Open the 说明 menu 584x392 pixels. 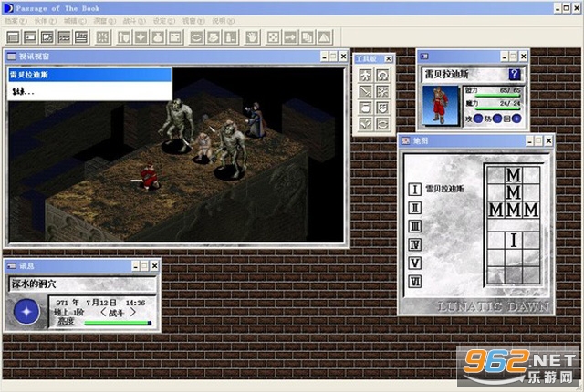(x=223, y=21)
